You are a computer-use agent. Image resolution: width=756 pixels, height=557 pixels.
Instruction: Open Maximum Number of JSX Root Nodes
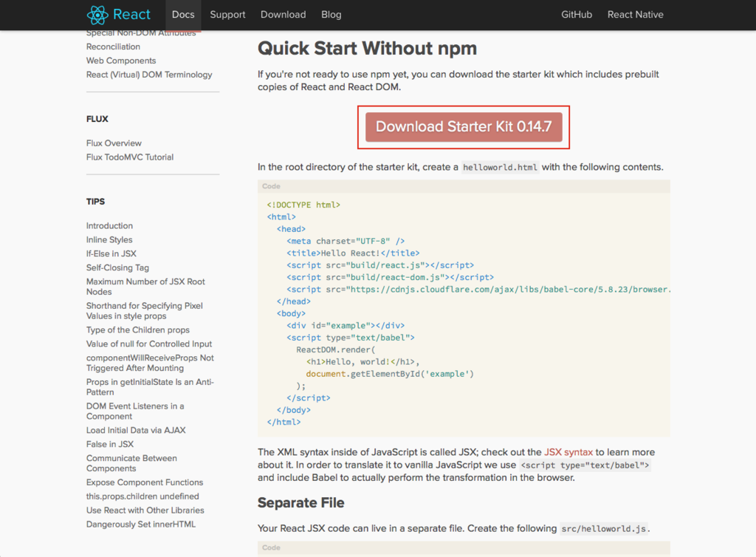click(x=145, y=287)
